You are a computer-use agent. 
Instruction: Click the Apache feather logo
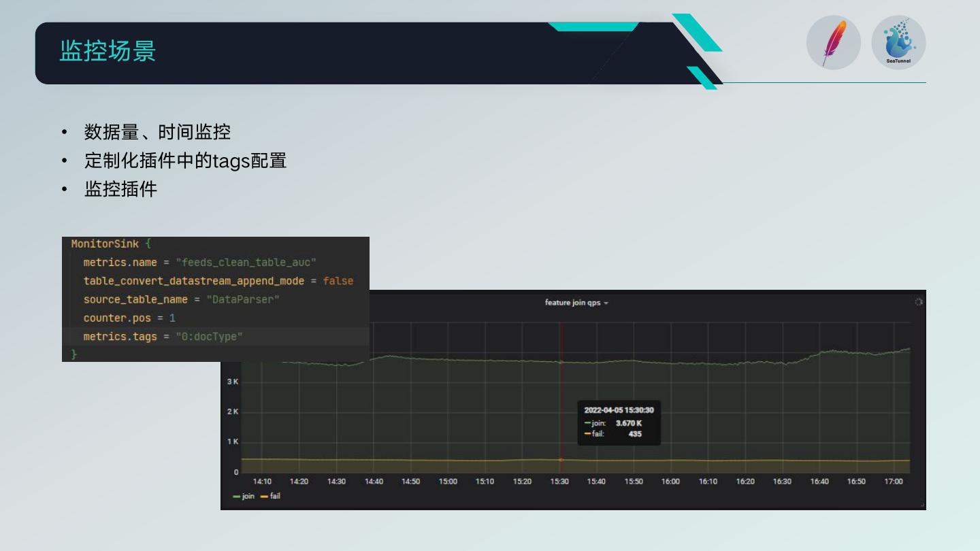833,43
